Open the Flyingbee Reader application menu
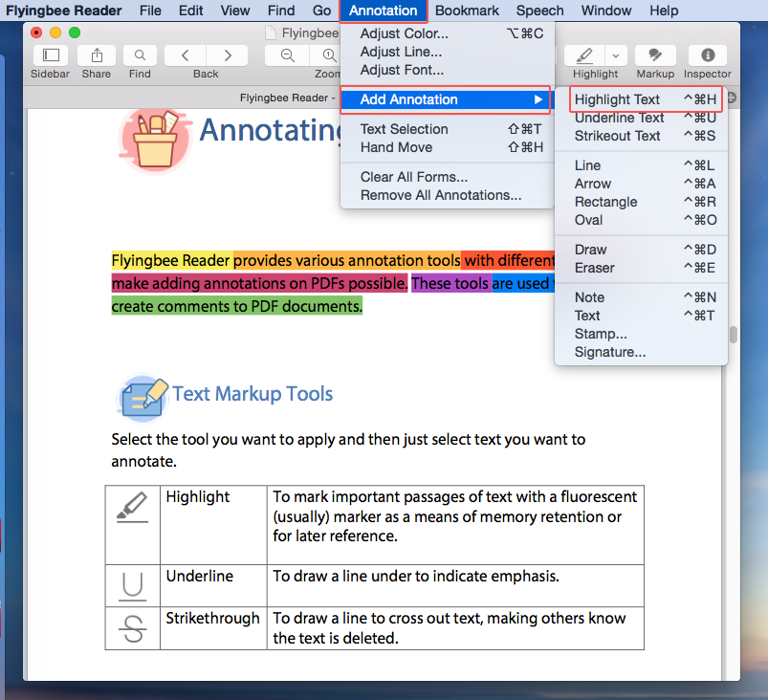768x700 pixels. click(x=64, y=11)
